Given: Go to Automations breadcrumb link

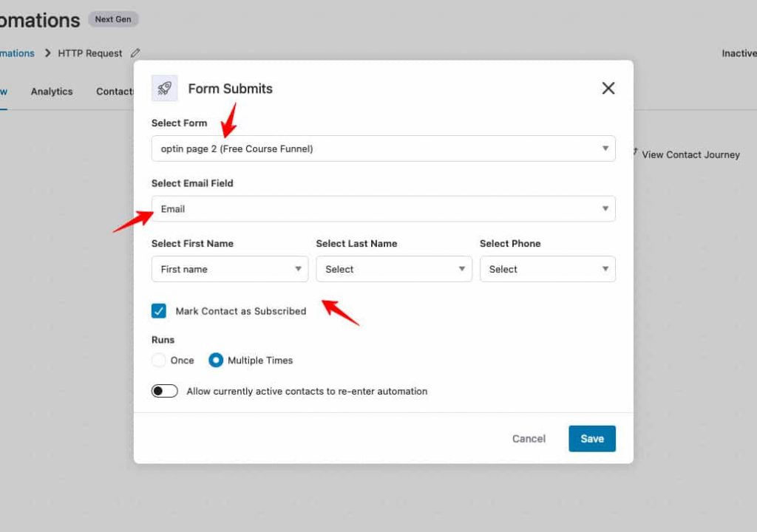Looking at the screenshot, I should (17, 53).
